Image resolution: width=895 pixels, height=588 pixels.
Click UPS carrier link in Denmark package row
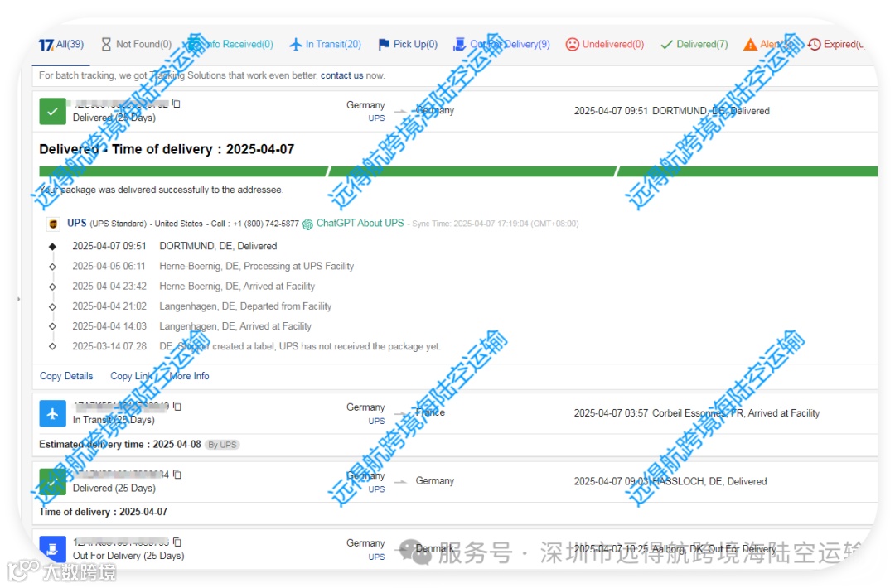[x=377, y=557]
